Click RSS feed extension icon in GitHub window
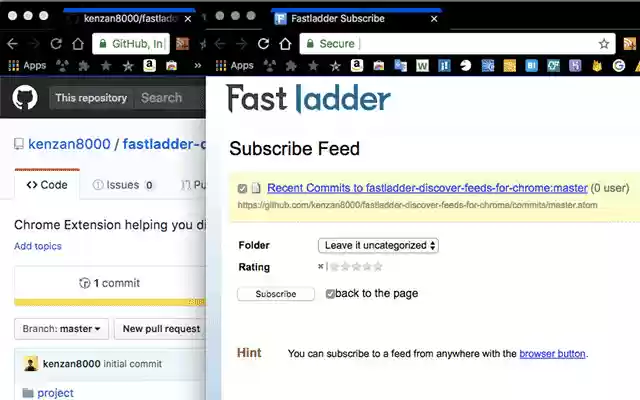Viewport: 640px width, 400px height. [182, 44]
